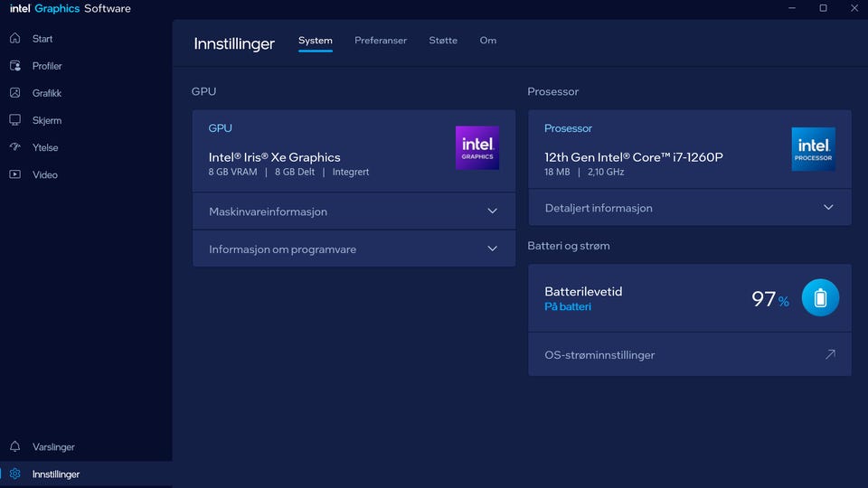
Task: Click the Maskinvareinformasjon row label
Action: coord(268,211)
